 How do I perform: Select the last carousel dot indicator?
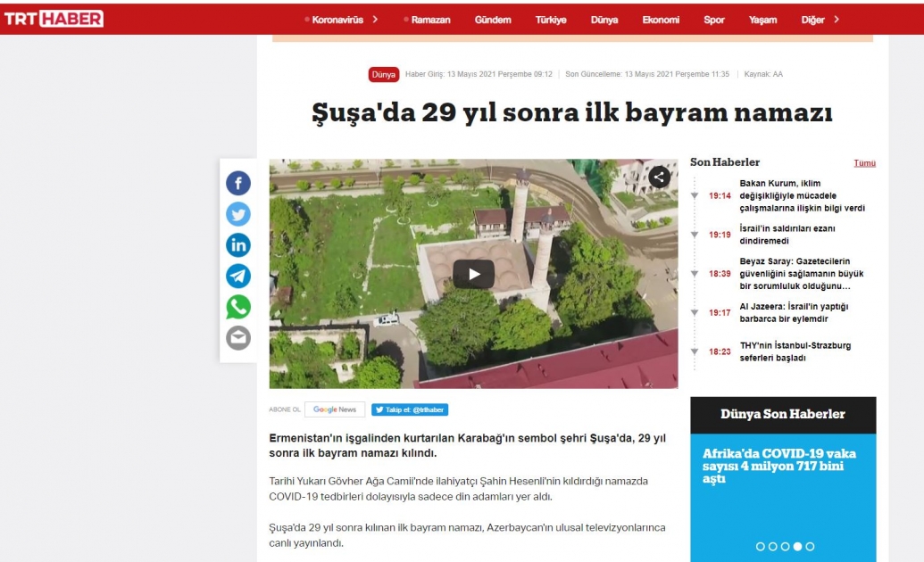tap(810, 547)
